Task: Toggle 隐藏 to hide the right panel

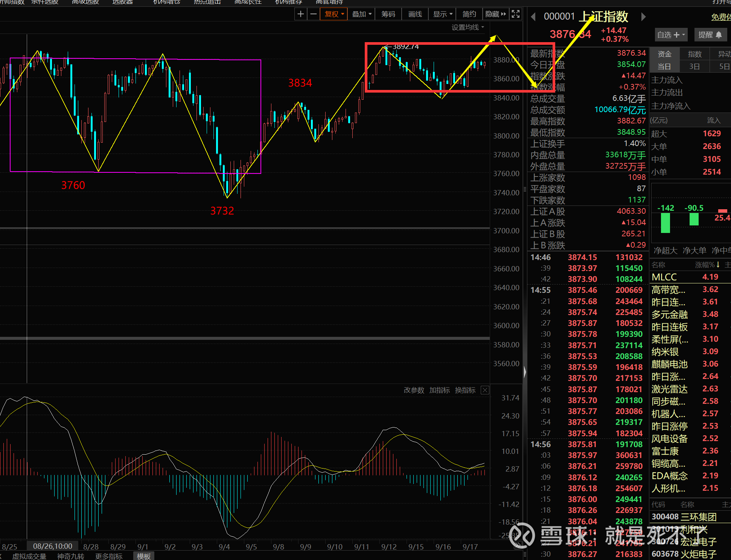Action: pos(495,14)
